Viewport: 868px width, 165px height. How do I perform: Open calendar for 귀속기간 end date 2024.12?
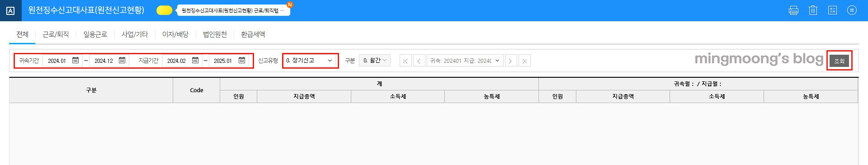click(122, 60)
